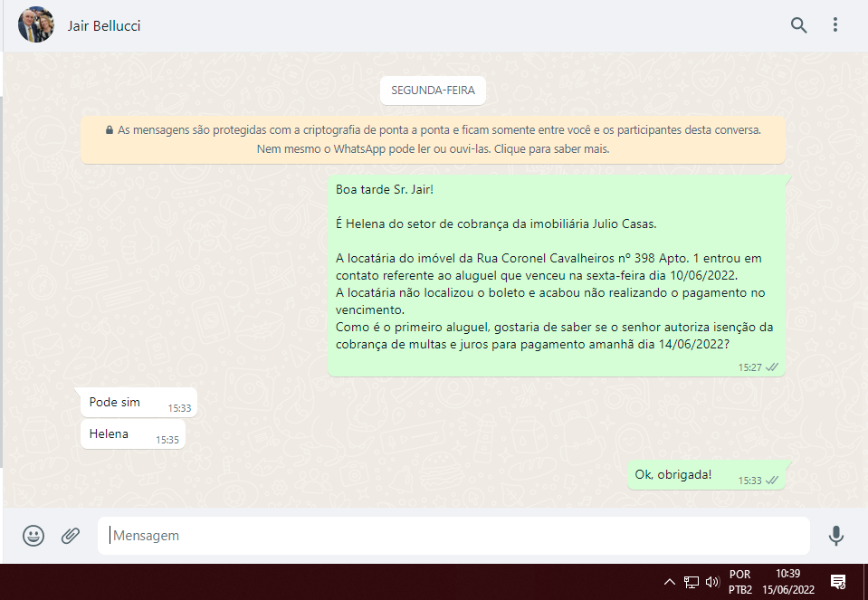868x600 pixels.
Task: Switch keyboard language POR PTB2
Action: pyautogui.click(x=739, y=582)
